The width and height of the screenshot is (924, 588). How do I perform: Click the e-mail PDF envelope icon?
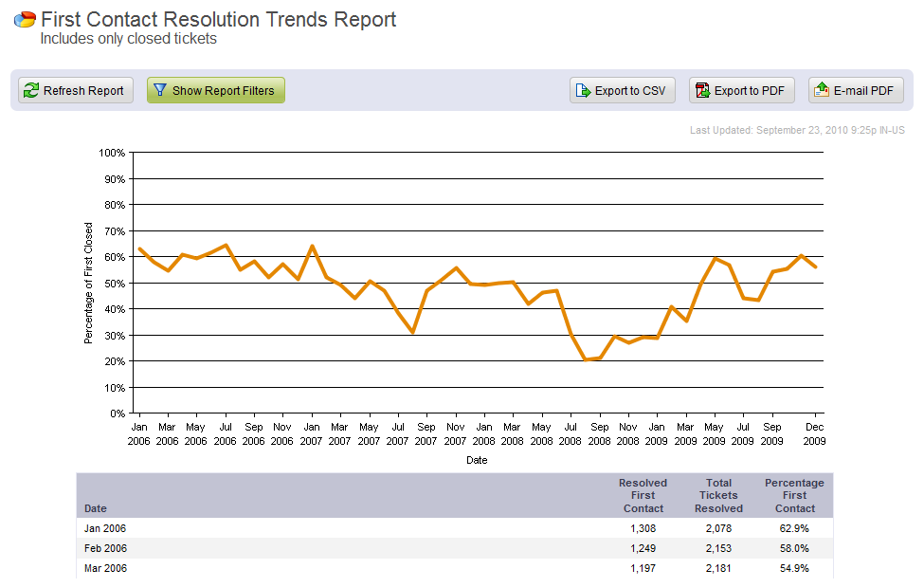pos(822,90)
